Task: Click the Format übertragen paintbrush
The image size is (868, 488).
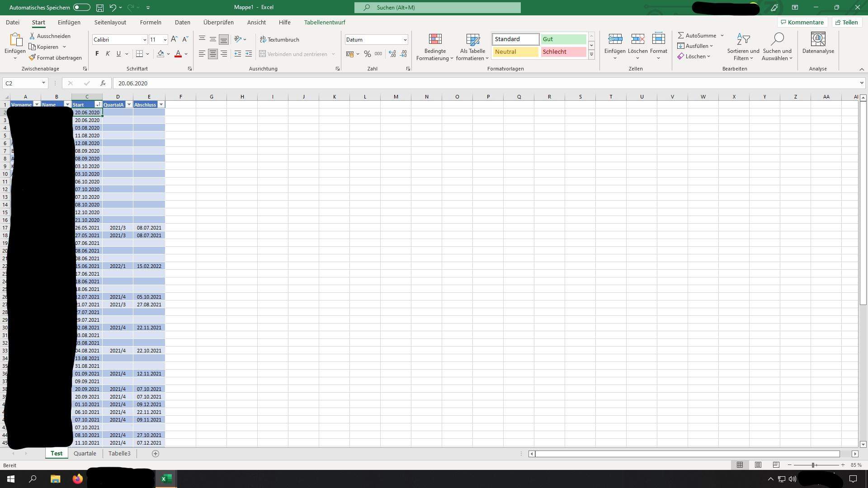Action: 33,57
